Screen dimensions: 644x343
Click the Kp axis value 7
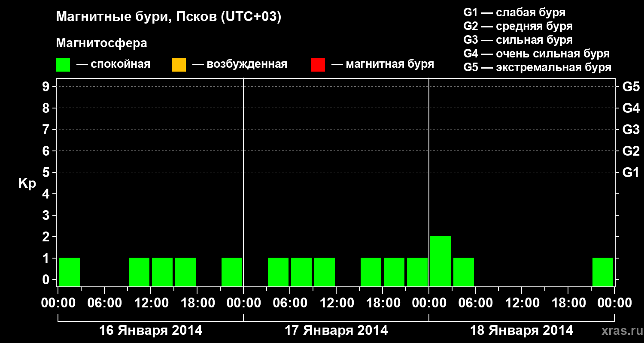point(47,129)
